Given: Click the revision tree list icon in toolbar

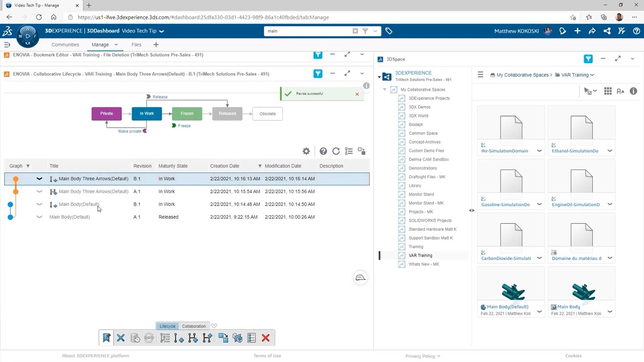Looking at the screenshot, I should point(165,338).
